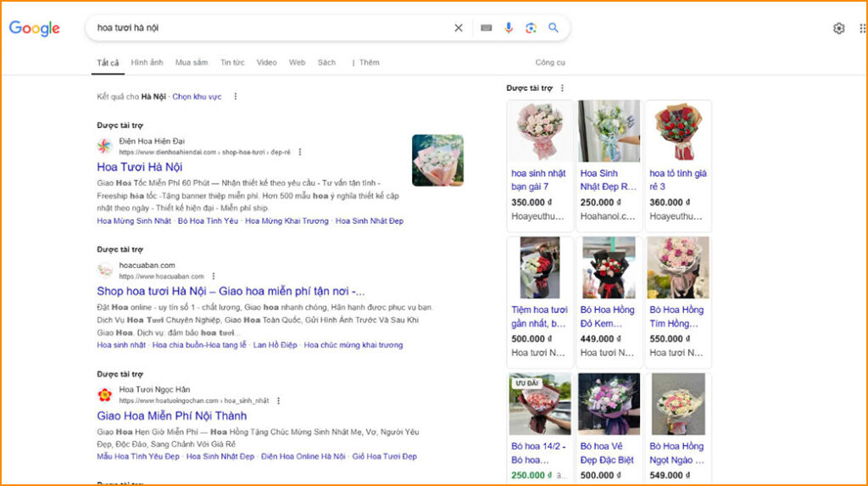
Task: Open Bó hoa 14/2 ƯU ĐÃI product image
Action: pyautogui.click(x=540, y=404)
